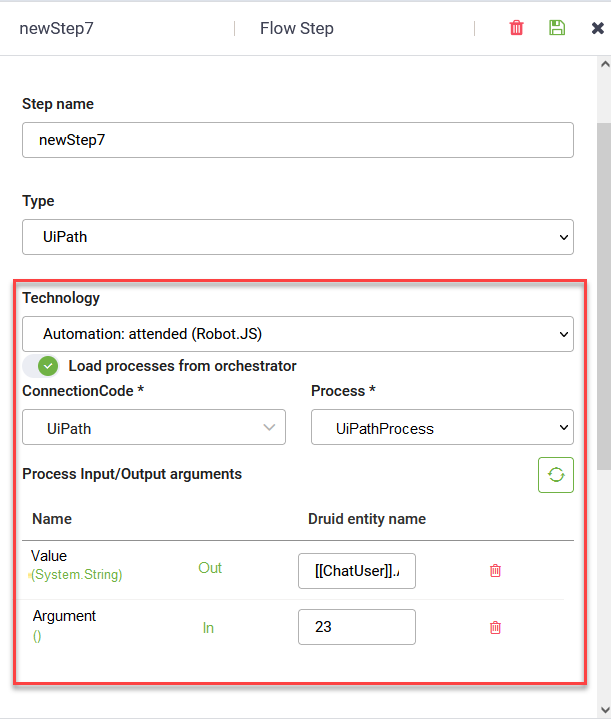
Task: Click the Process Input/Output arguments heading
Action: tap(132, 474)
